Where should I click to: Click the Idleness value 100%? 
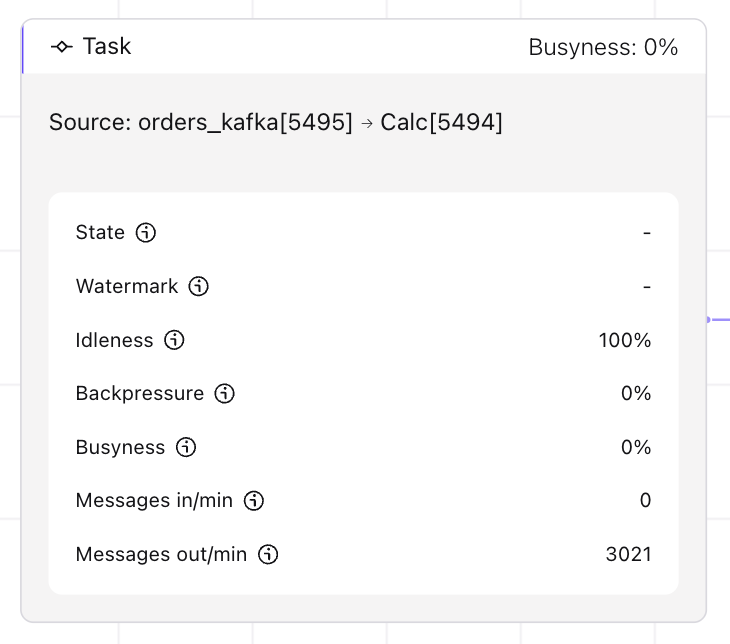[x=625, y=340]
